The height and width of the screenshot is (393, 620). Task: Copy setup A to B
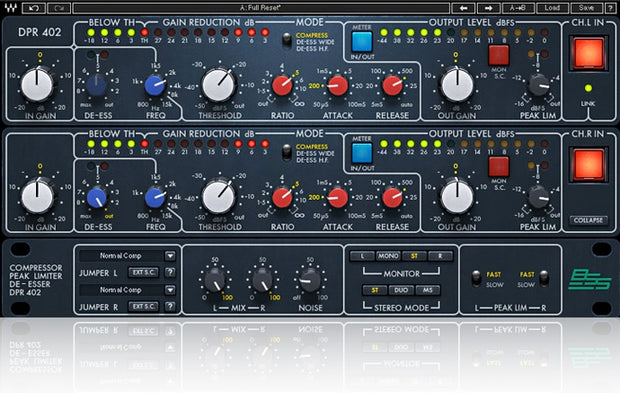pos(518,8)
